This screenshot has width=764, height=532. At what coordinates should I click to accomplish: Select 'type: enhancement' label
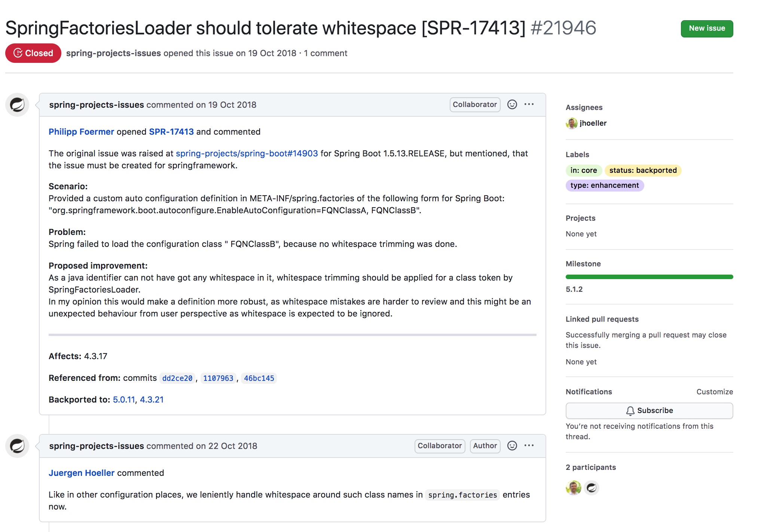coord(604,185)
